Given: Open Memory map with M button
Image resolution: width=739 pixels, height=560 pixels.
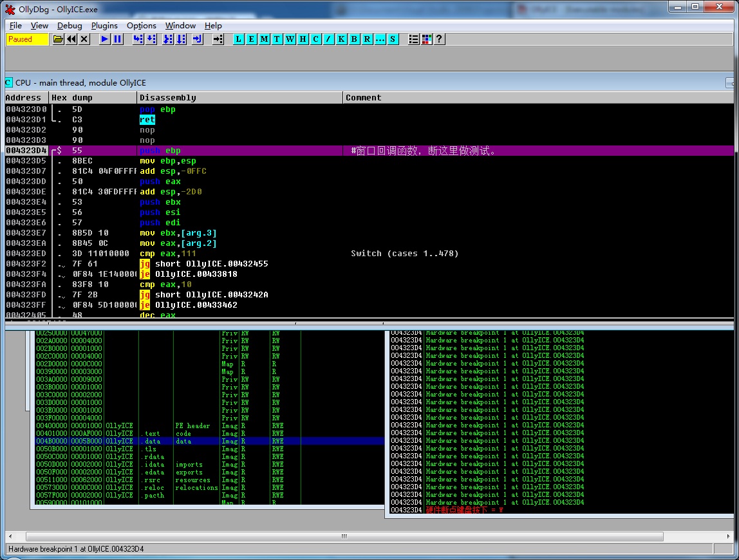Looking at the screenshot, I should [265, 39].
